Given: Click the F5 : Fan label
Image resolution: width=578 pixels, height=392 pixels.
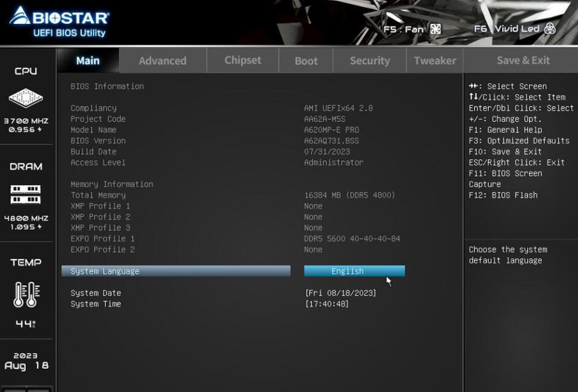Looking at the screenshot, I should click(403, 29).
